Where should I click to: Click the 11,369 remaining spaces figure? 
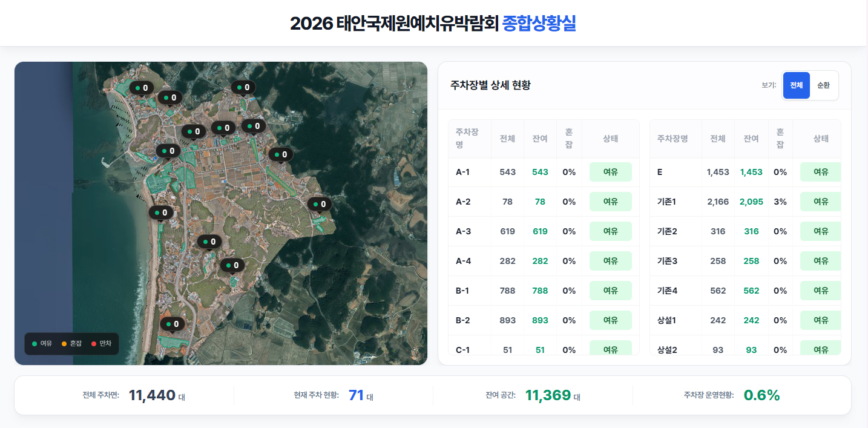tap(548, 395)
